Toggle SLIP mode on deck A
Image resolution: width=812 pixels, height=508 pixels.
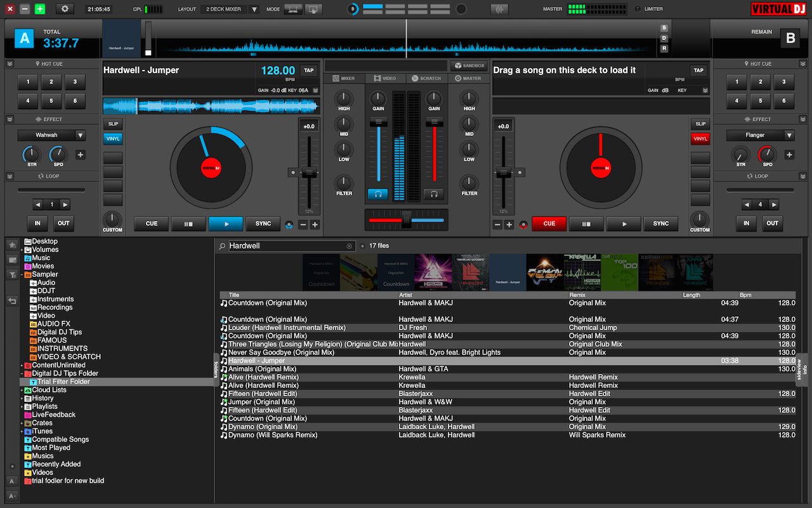[113, 124]
